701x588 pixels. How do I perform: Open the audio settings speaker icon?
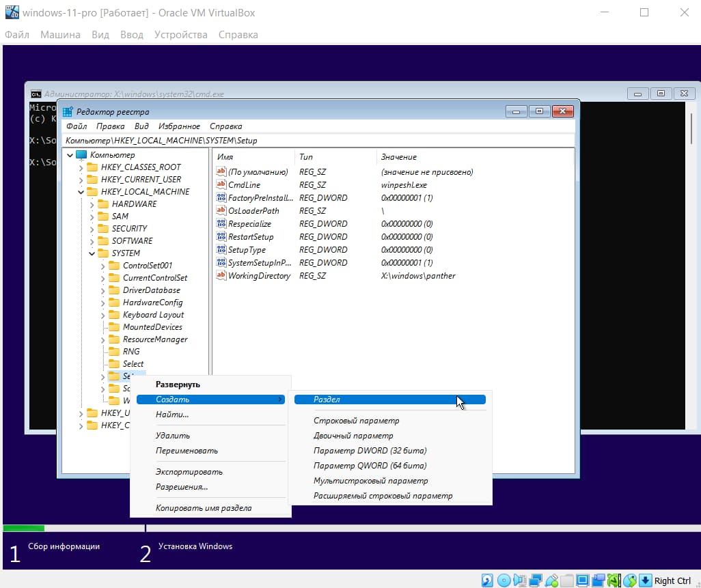(x=519, y=580)
